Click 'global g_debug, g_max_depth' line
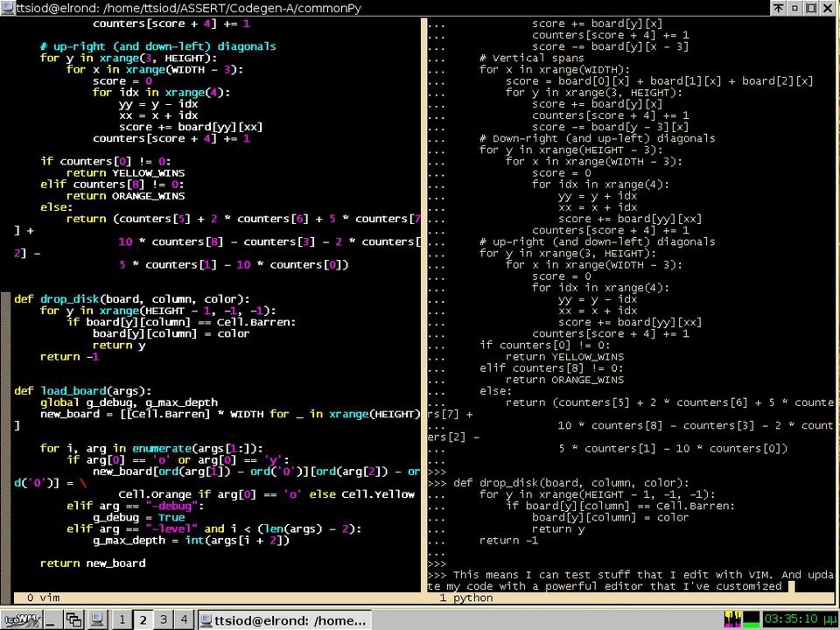Viewport: 840px width, 630px height. (x=129, y=402)
